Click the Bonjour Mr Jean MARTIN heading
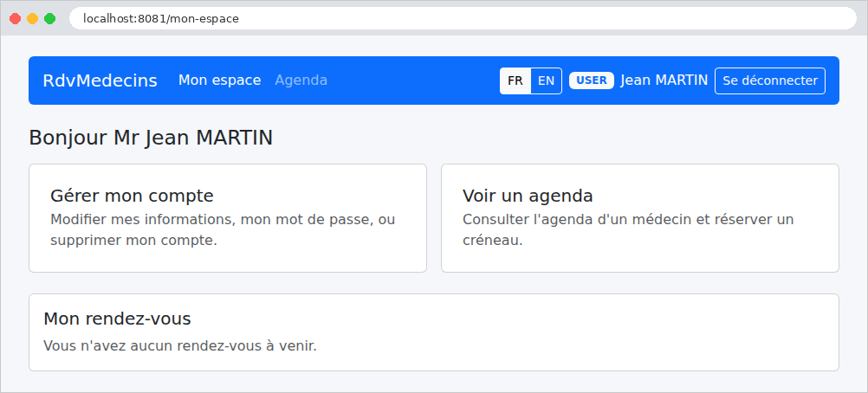 click(x=151, y=138)
